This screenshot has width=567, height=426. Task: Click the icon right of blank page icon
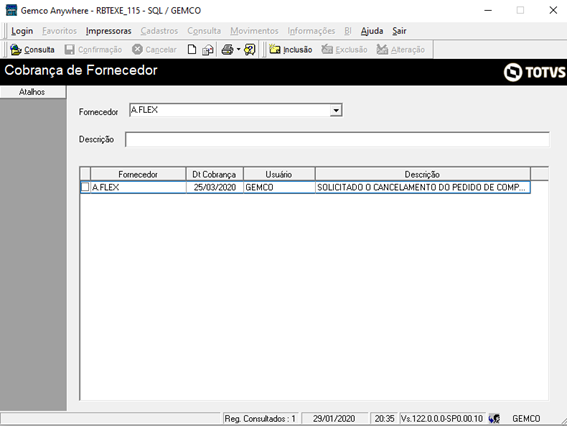pos(208,50)
